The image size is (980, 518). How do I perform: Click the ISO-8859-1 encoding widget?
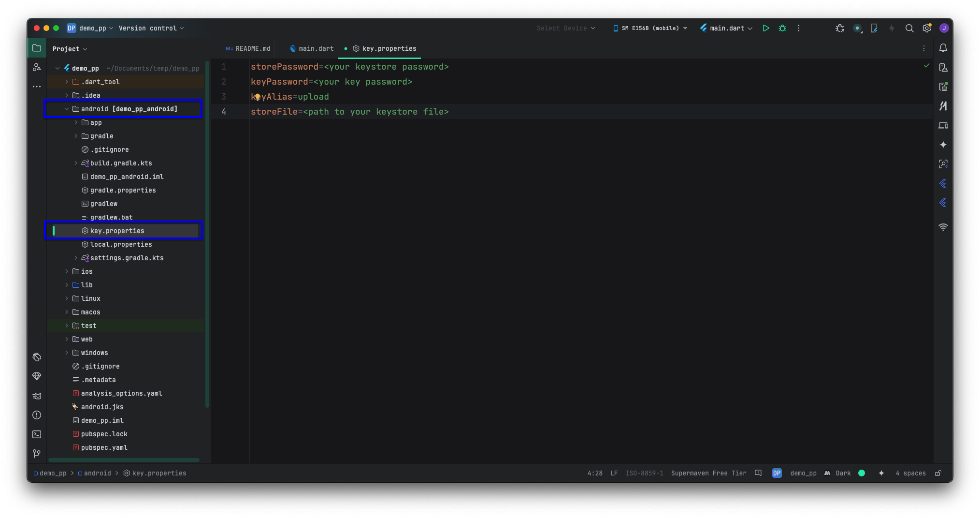pos(644,473)
